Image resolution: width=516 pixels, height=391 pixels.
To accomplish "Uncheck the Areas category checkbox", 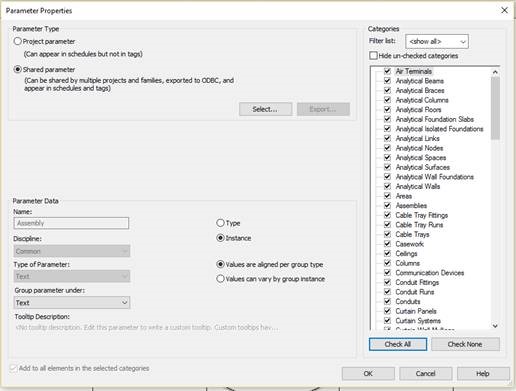I will tap(387, 196).
